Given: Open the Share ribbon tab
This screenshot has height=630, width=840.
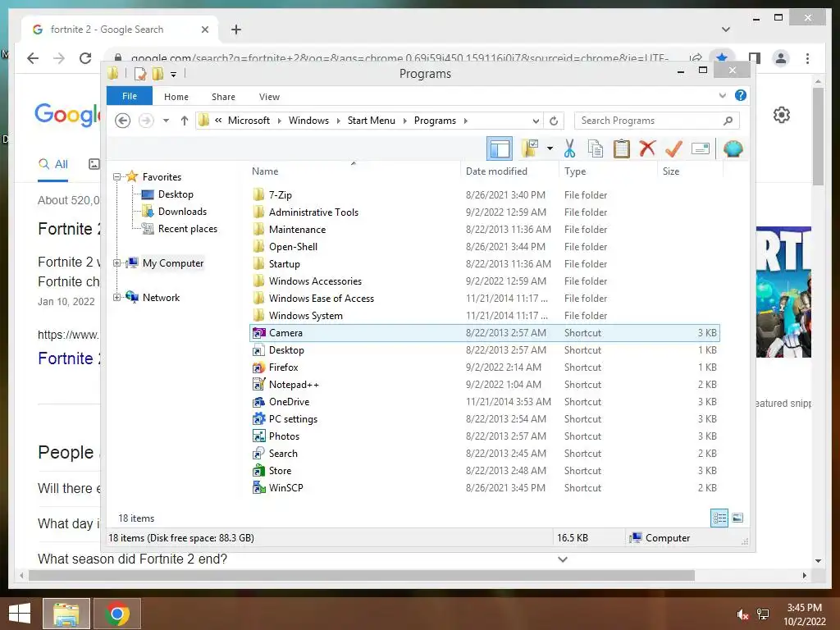Looking at the screenshot, I should 223,97.
